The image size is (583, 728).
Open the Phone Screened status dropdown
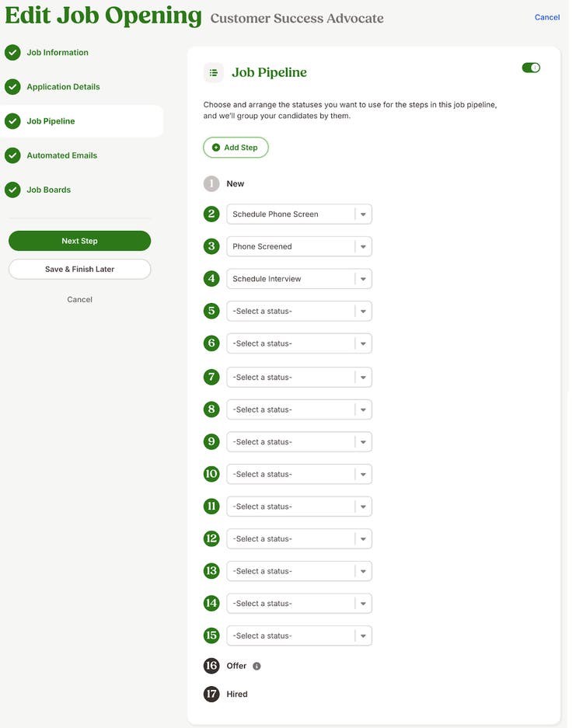[299, 246]
